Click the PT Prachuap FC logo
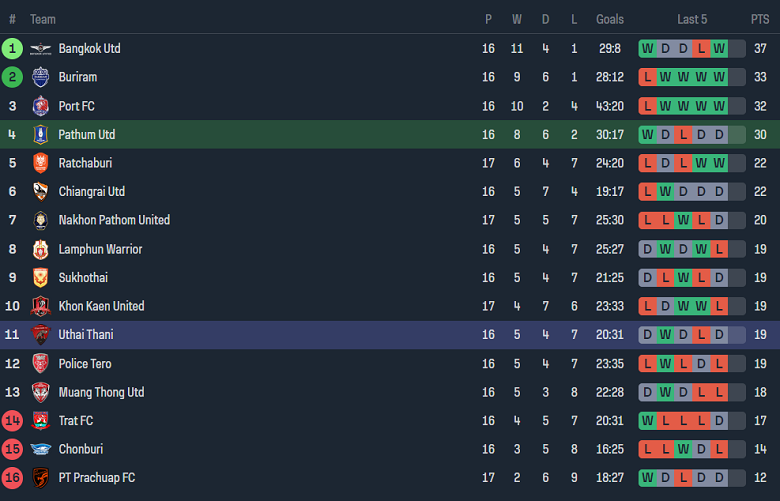This screenshot has height=501, width=780. point(40,478)
